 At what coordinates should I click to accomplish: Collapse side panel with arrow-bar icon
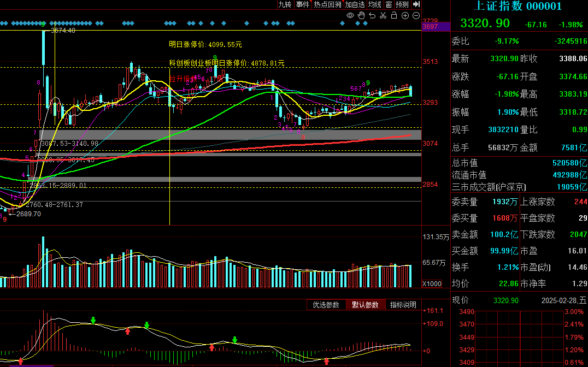(416, 4)
